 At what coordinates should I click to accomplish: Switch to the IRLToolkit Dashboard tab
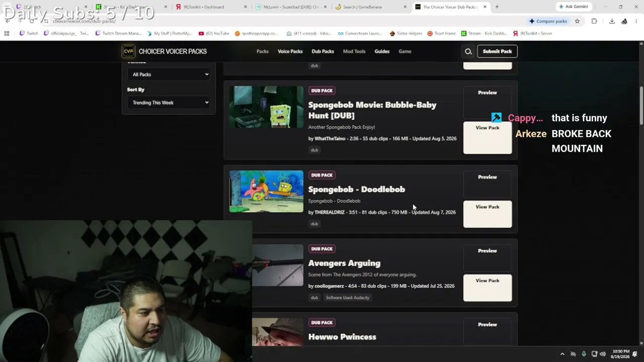[211, 7]
